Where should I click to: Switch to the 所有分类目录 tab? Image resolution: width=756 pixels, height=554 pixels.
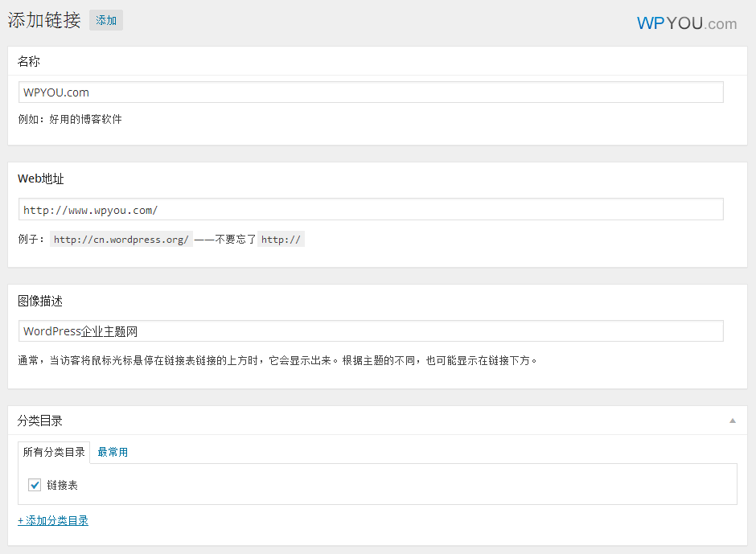coord(54,452)
